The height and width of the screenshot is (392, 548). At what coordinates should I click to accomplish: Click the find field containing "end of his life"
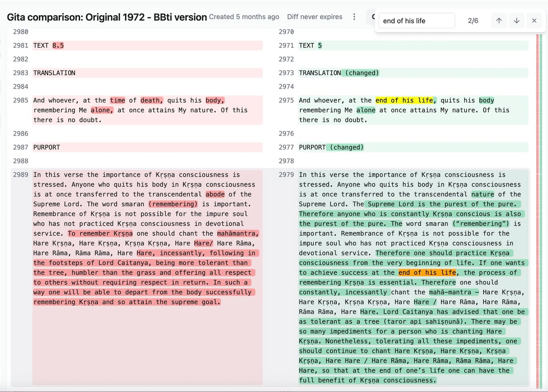(417, 21)
